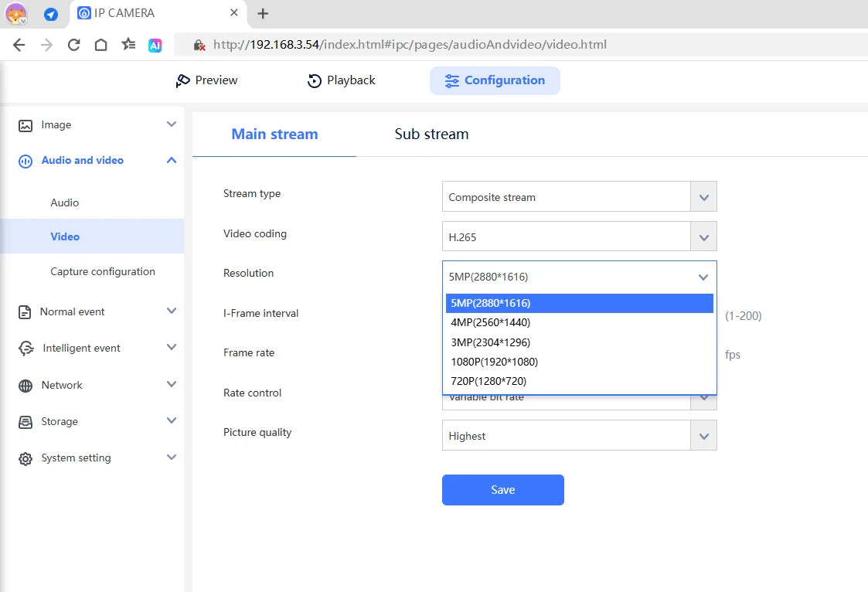Image resolution: width=868 pixels, height=592 pixels.
Task: Open a new browser tab
Action: (x=263, y=14)
